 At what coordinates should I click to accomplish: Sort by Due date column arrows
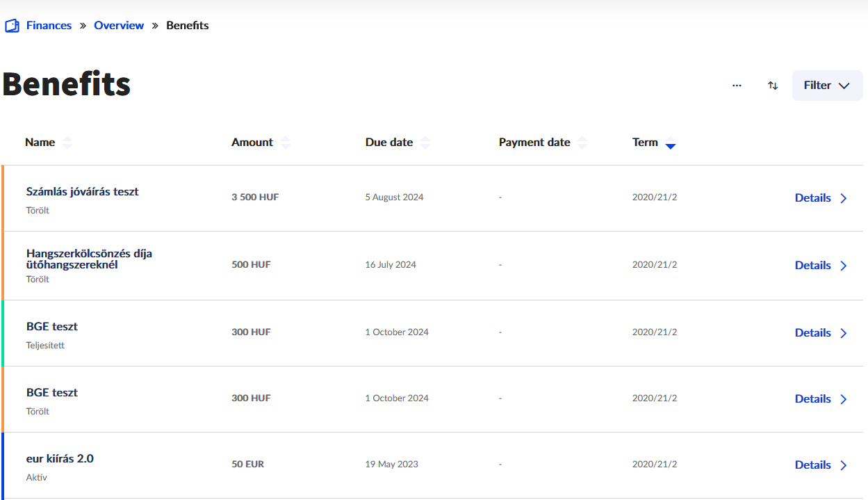coord(425,143)
